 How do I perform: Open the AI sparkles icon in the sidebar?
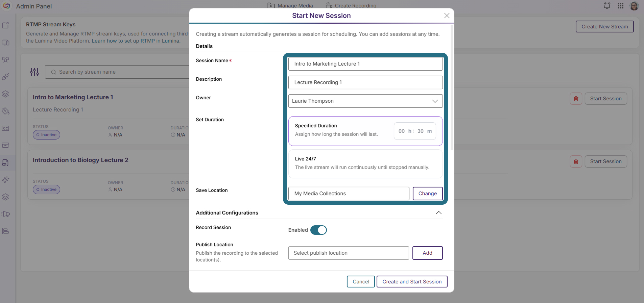coord(6,180)
